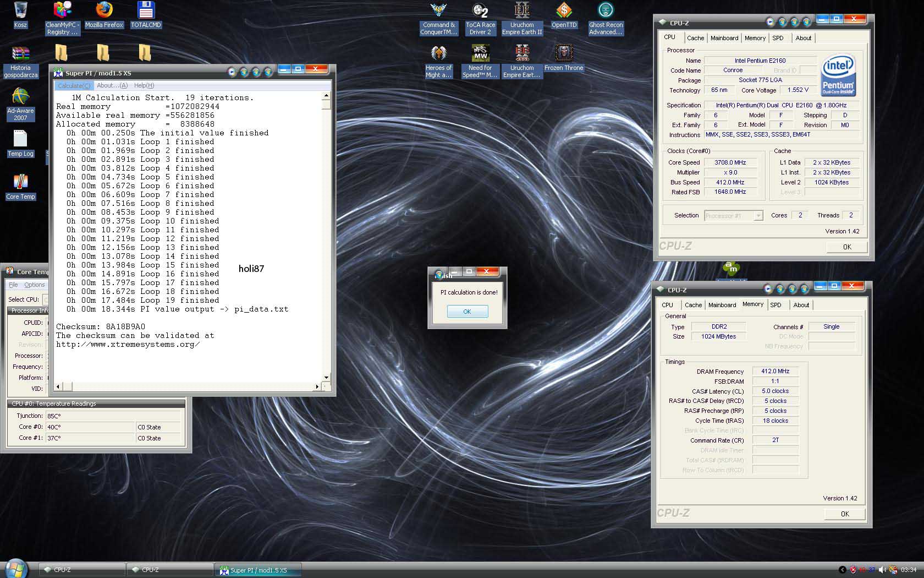Image resolution: width=924 pixels, height=578 pixels.
Task: Open About tab in upper CPU-Z
Action: point(803,38)
